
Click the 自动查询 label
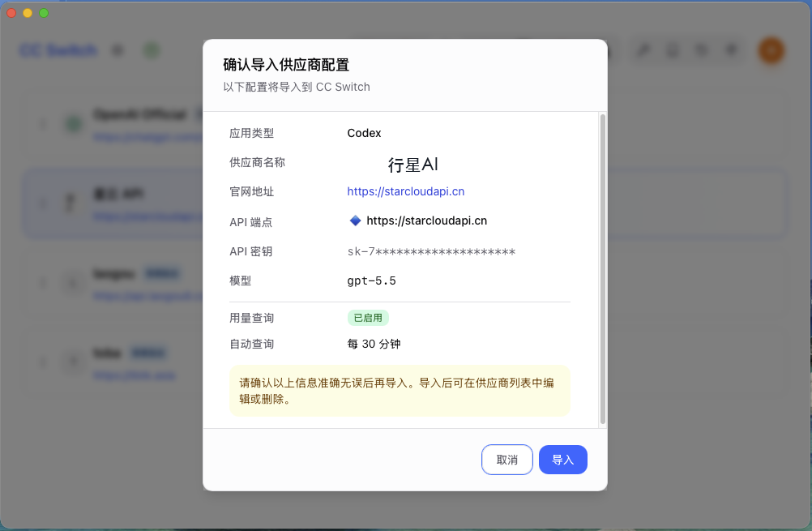click(x=252, y=344)
